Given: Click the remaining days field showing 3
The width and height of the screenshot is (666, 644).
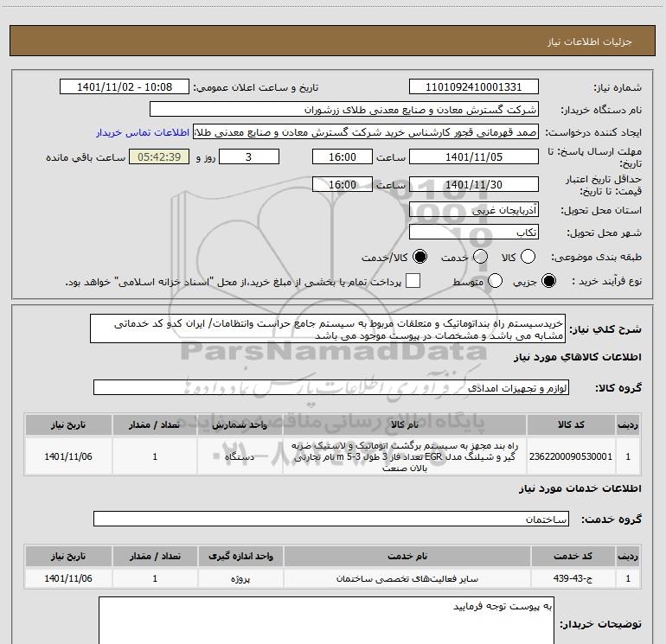Looking at the screenshot, I should 249,156.
